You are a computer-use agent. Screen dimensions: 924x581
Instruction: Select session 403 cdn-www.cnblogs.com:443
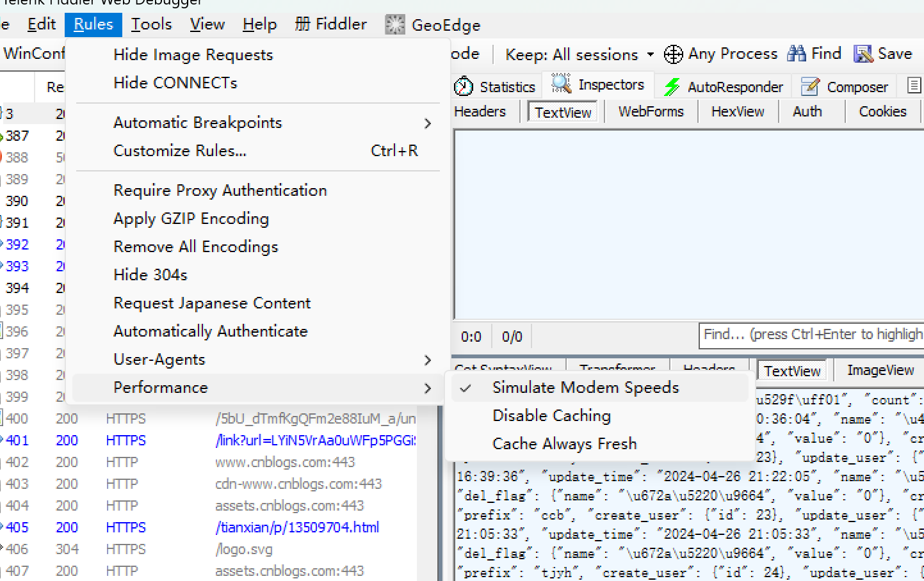point(209,484)
